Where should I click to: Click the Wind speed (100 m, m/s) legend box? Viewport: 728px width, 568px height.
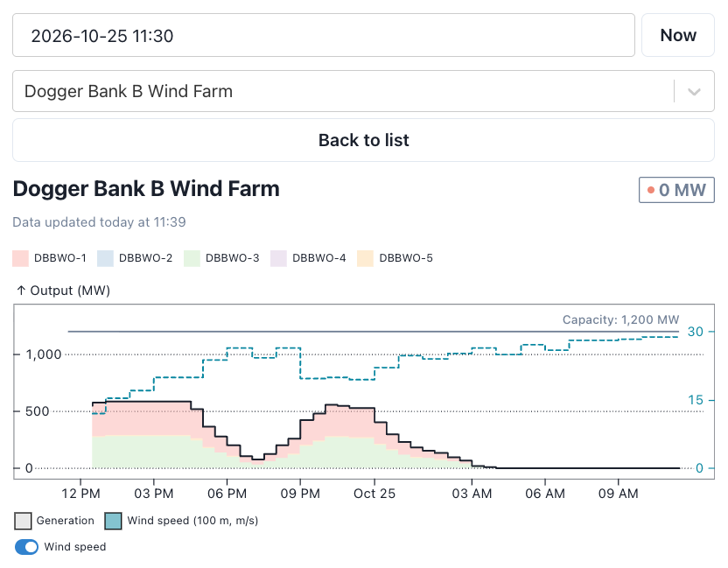[113, 521]
